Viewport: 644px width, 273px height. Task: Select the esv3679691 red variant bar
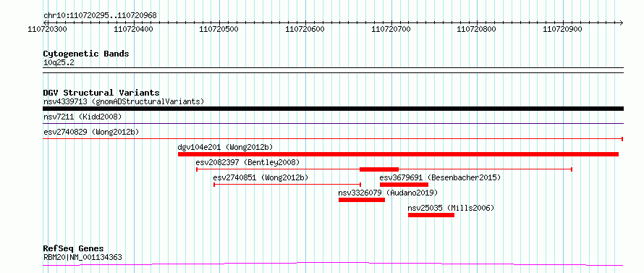click(404, 185)
